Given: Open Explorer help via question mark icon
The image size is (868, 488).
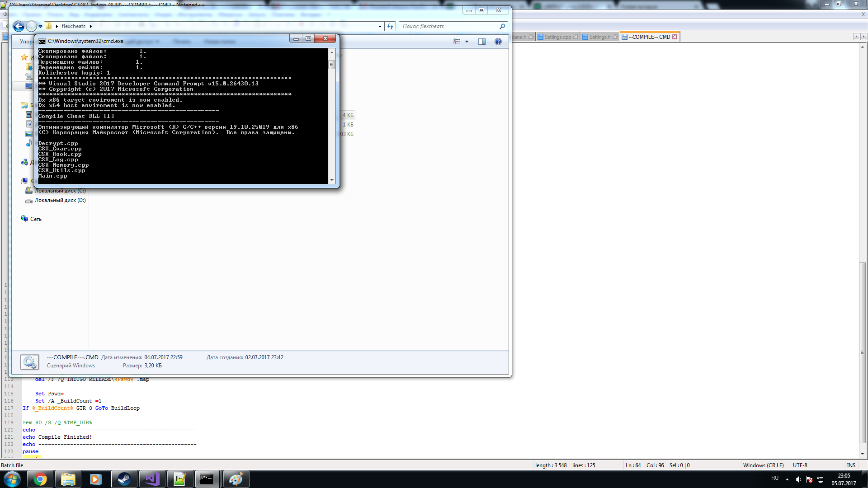Looking at the screenshot, I should (498, 42).
